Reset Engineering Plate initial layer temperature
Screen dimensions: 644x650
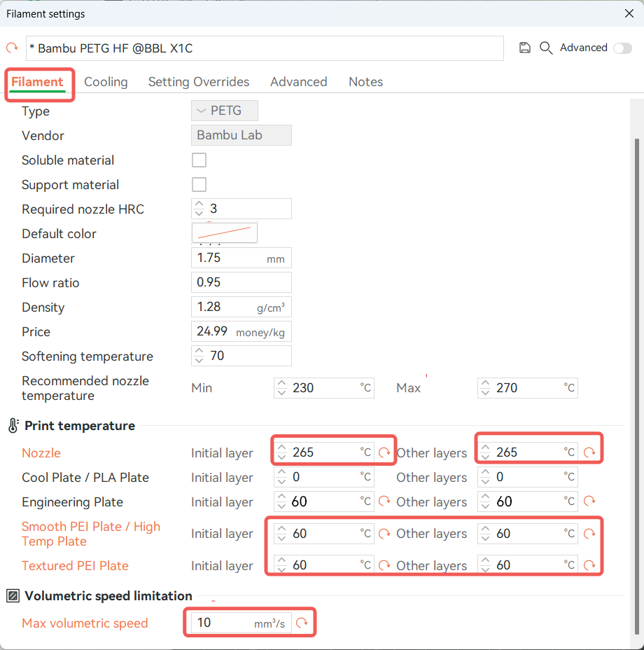pyautogui.click(x=384, y=502)
